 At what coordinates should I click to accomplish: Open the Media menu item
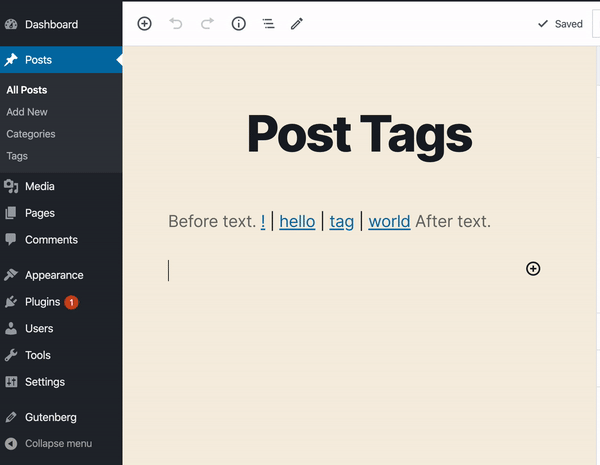point(61,186)
